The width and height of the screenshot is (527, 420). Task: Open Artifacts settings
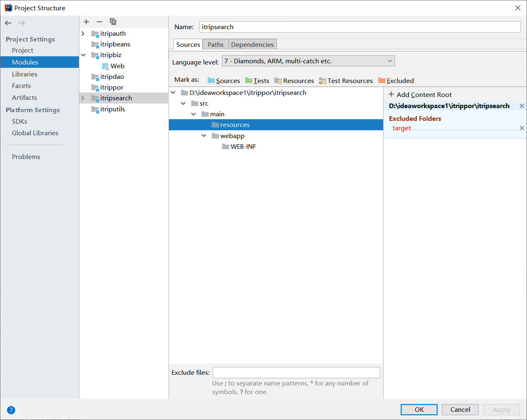tap(25, 98)
